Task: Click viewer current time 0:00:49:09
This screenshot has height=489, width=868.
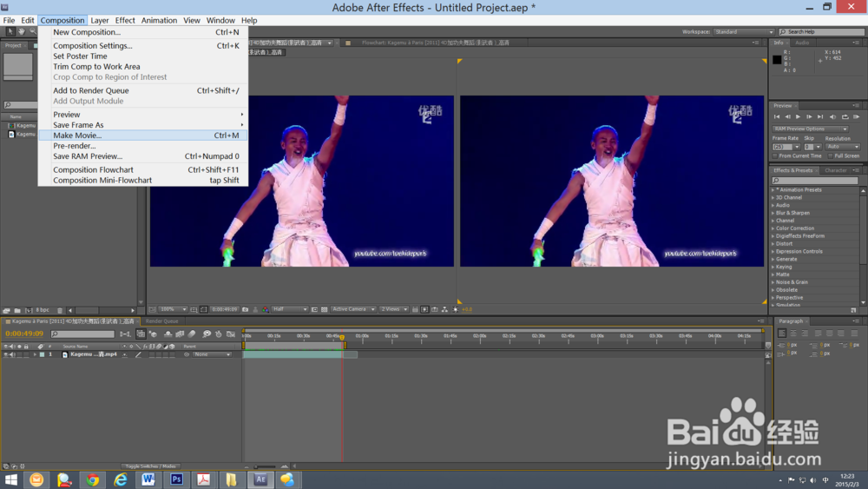Action: coord(225,309)
